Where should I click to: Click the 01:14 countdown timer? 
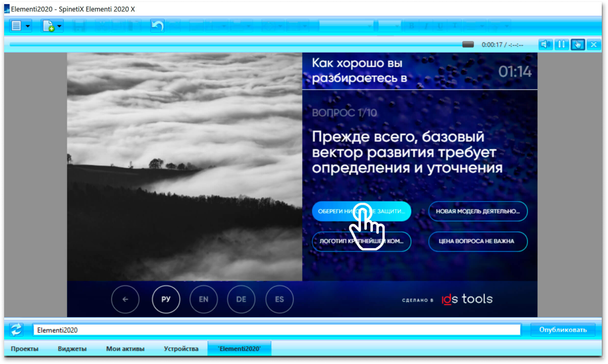coord(515,72)
